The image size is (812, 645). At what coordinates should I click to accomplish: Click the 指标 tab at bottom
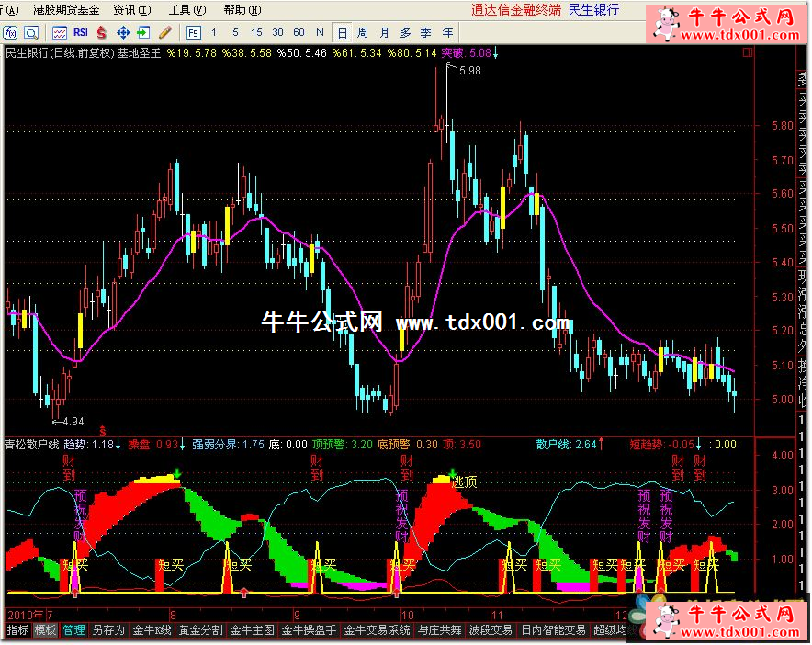[x=18, y=630]
